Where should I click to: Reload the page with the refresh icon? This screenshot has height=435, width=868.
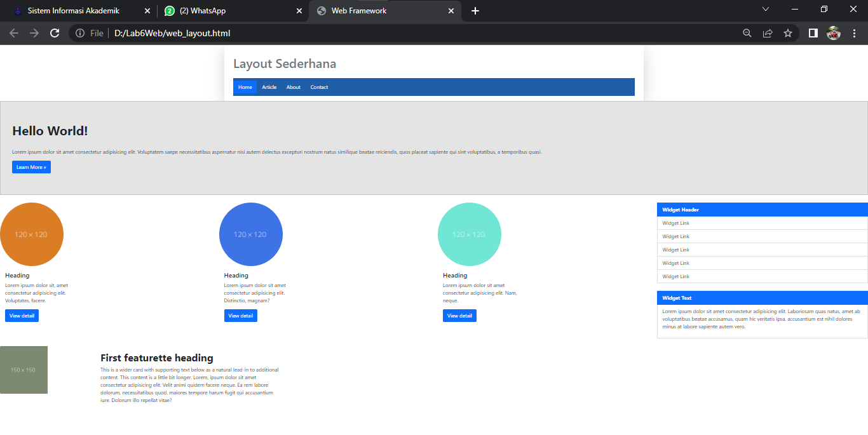pos(55,32)
